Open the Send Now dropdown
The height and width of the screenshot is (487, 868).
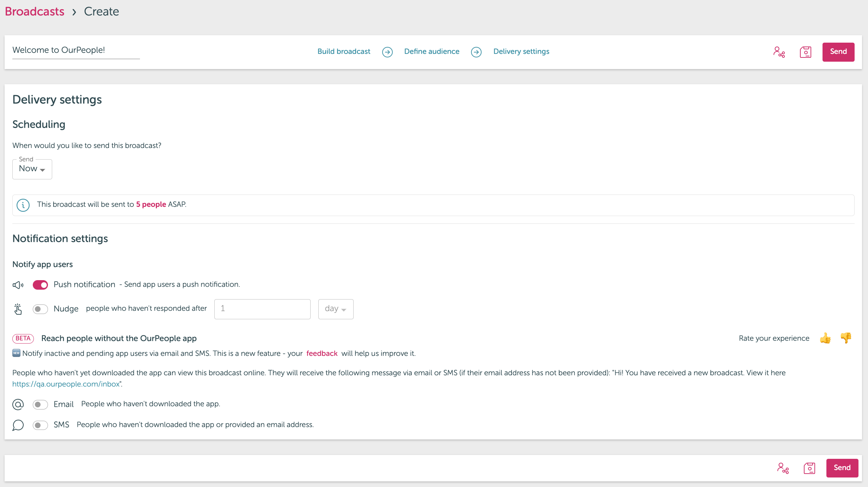coord(32,169)
